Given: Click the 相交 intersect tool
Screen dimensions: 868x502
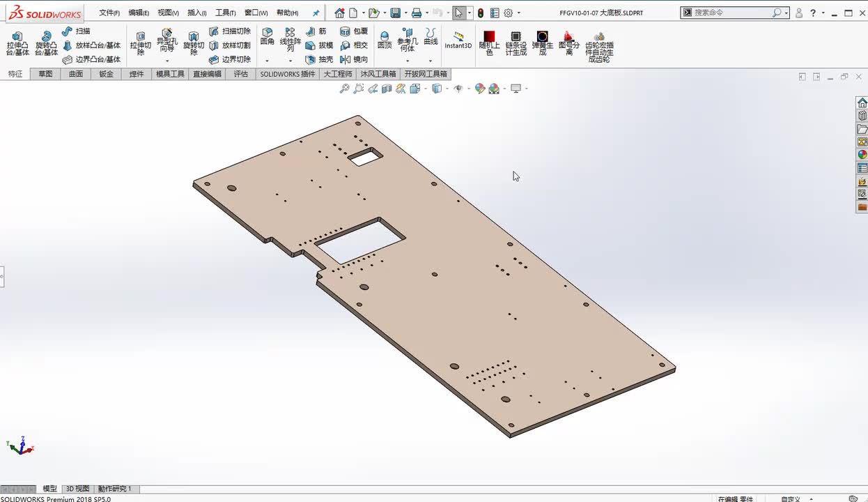Looking at the screenshot, I should tap(354, 45).
